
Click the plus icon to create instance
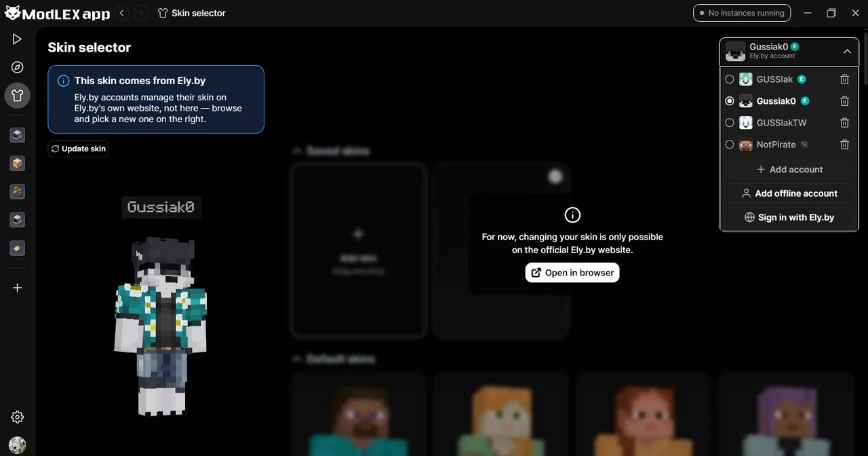click(x=18, y=288)
